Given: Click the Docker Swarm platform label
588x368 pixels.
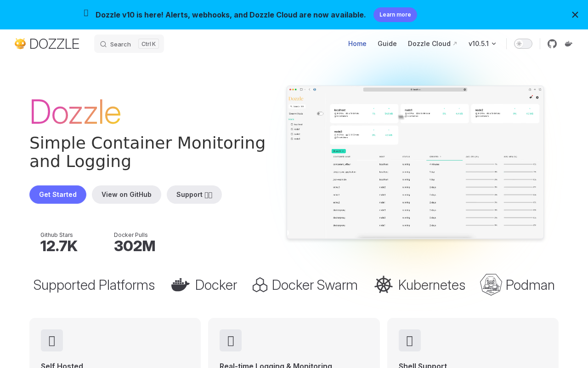Looking at the screenshot, I should (315, 285).
